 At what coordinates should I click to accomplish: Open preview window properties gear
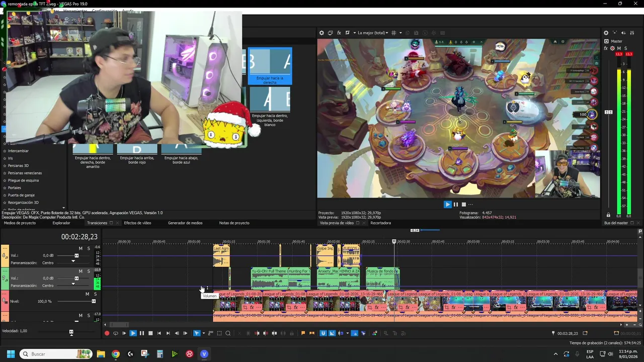click(x=321, y=33)
